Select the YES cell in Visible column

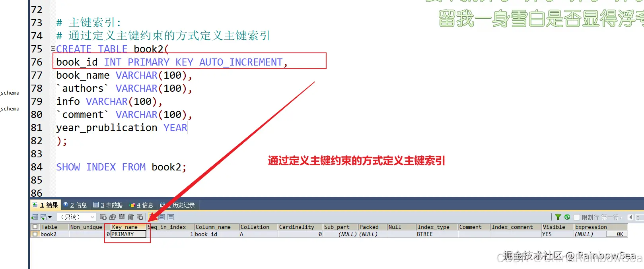click(557, 234)
